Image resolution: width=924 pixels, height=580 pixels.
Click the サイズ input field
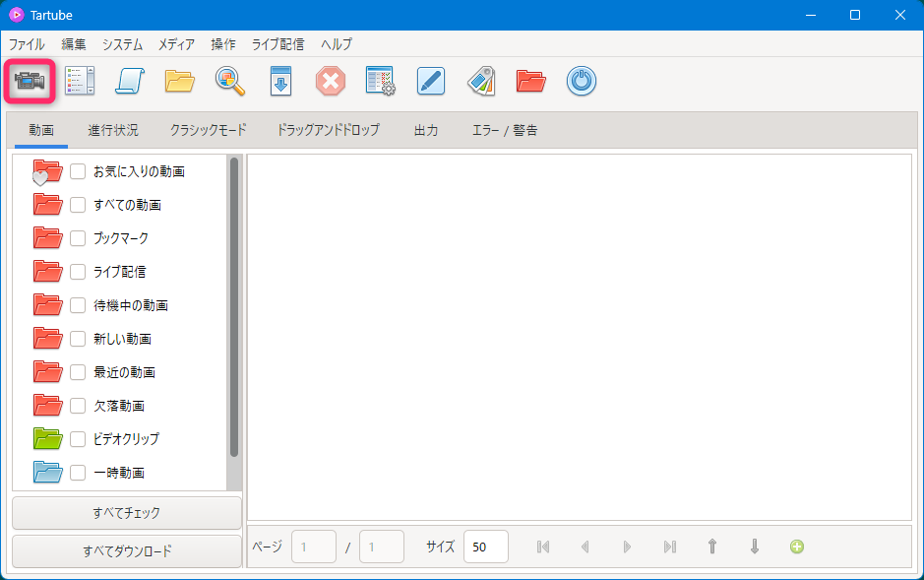(x=485, y=547)
